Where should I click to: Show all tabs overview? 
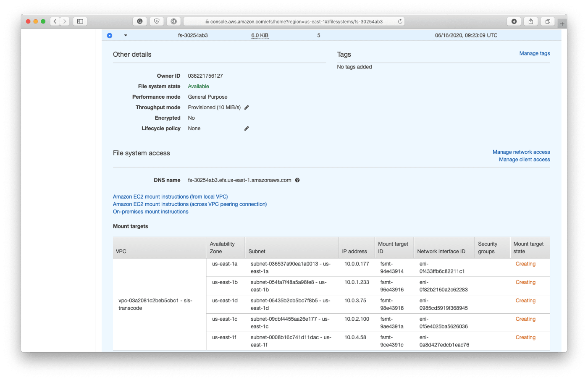point(548,21)
